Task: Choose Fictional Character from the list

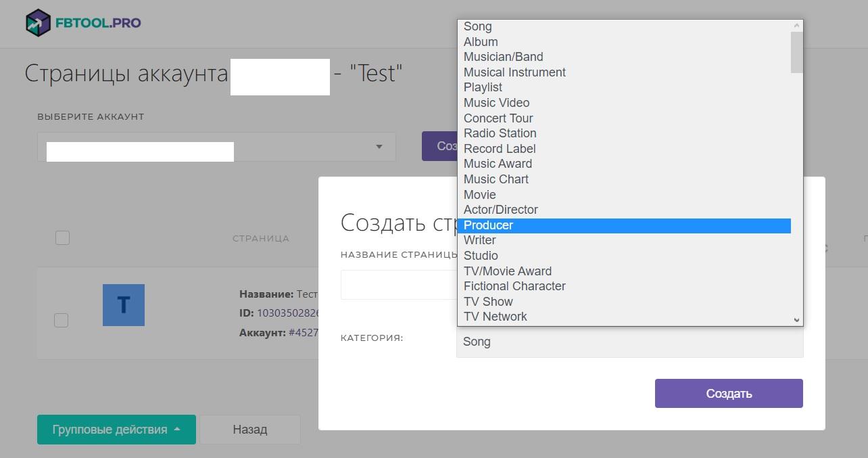Action: pos(514,286)
